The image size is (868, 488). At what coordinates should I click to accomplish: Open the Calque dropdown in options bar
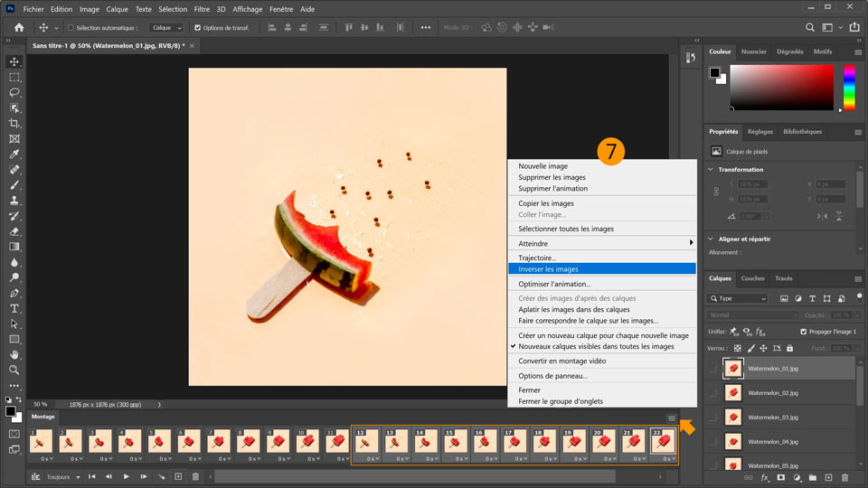point(165,28)
